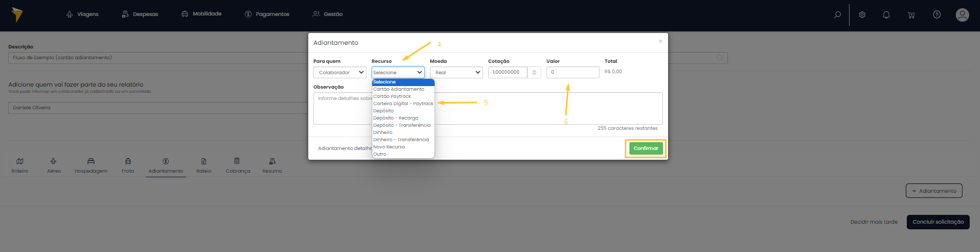Click the Decidir mais tarde link
The height and width of the screenshot is (252, 980).
(x=874, y=222)
